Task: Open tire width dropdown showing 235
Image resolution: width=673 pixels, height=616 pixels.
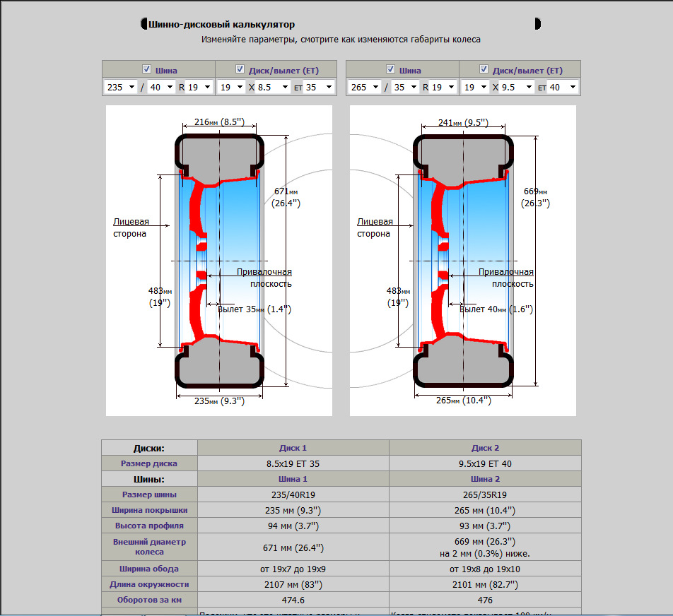Action: tap(120, 87)
